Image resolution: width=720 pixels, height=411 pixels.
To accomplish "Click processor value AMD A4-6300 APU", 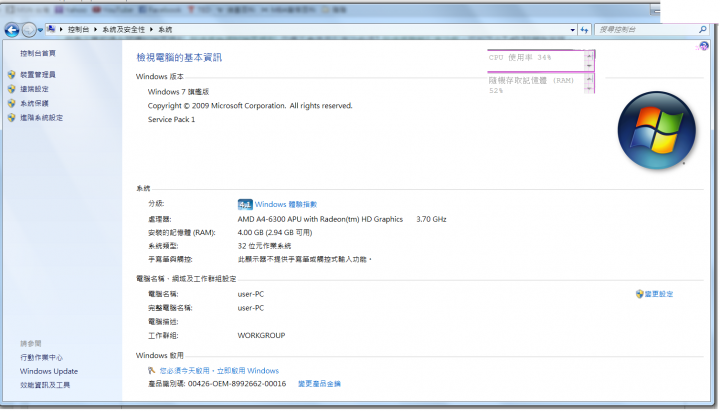I will 320,220.
